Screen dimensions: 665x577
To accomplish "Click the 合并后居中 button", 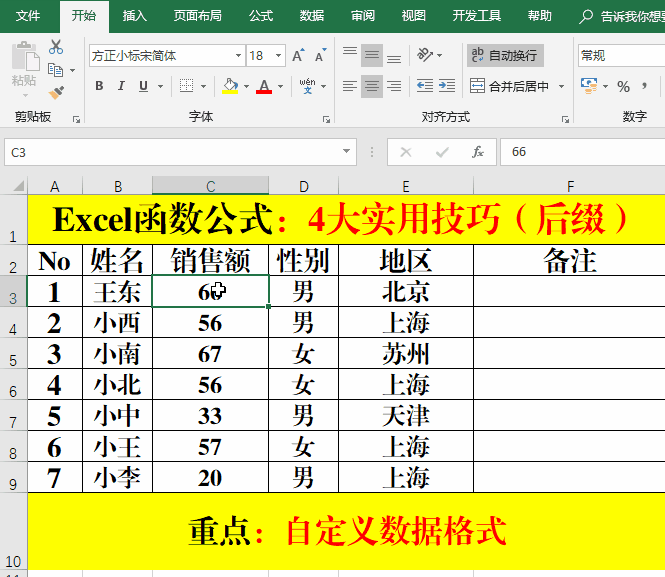I will point(510,86).
